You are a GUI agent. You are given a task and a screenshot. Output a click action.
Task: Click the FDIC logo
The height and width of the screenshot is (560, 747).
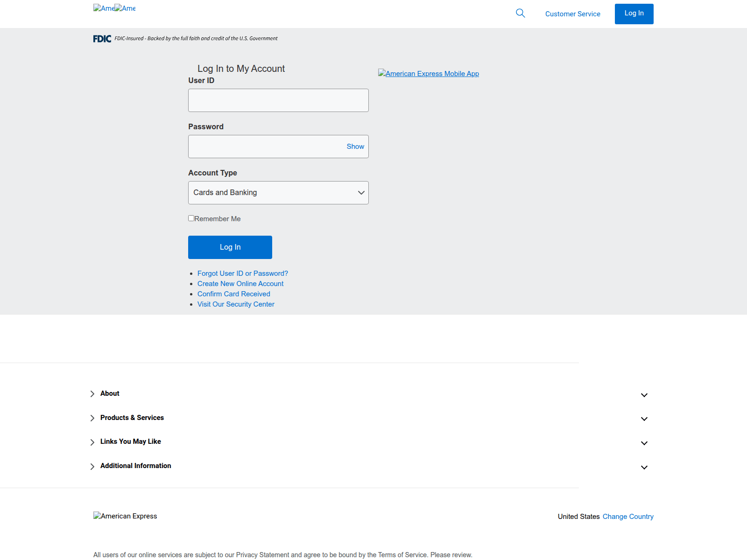[102, 39]
